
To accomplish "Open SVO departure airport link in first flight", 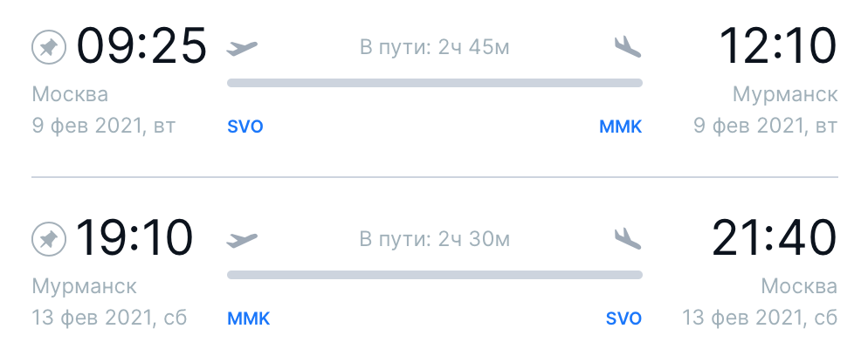I will (245, 127).
